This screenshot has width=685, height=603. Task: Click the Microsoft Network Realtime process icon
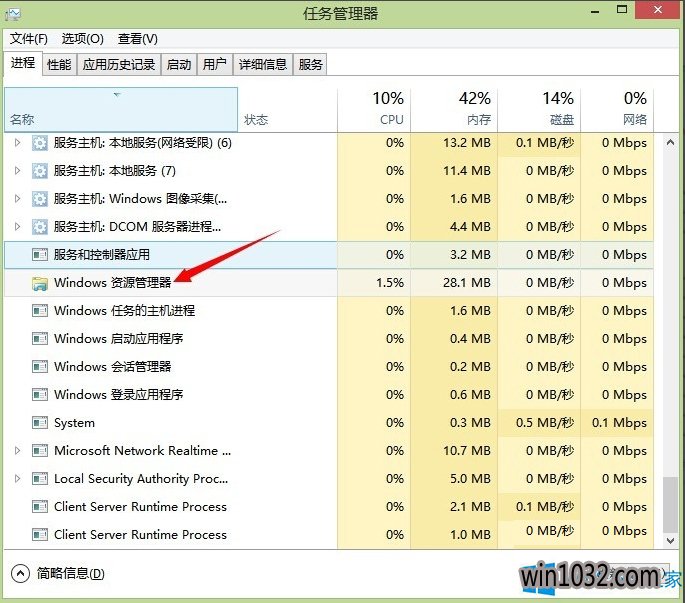point(40,451)
